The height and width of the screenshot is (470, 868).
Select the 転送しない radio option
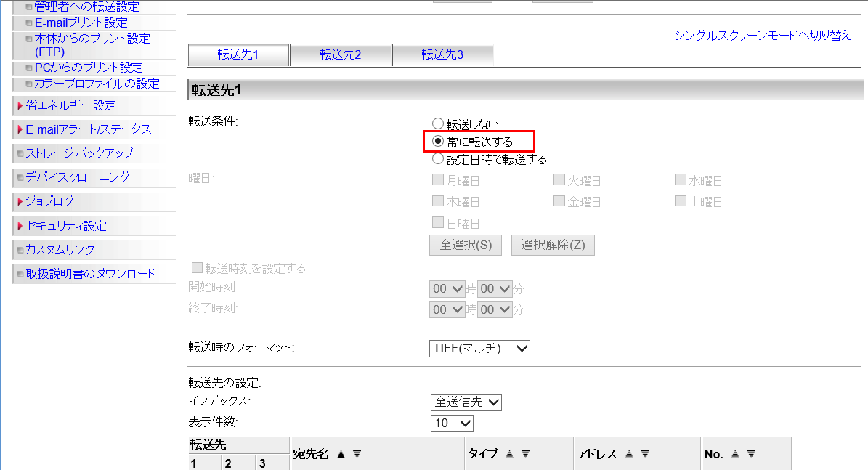pos(437,124)
